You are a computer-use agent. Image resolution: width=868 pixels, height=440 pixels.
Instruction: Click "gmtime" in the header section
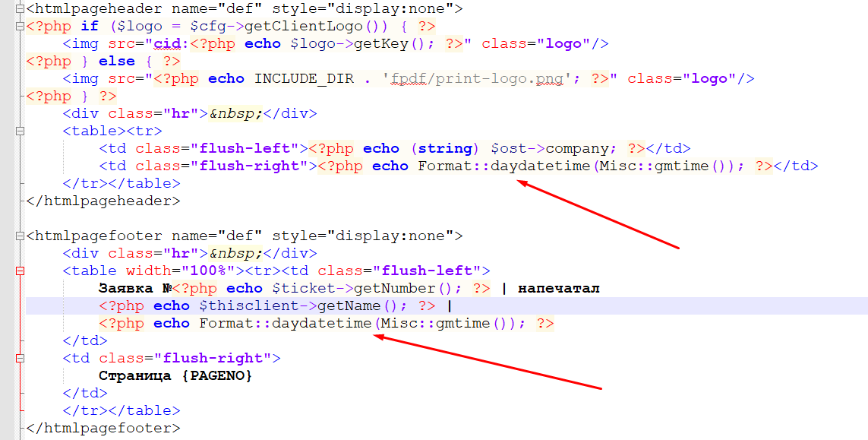[x=681, y=166]
